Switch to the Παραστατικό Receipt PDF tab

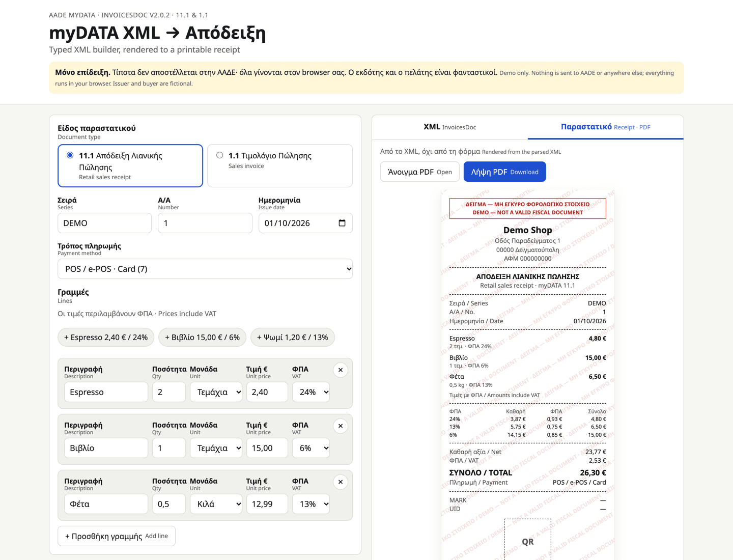pyautogui.click(x=606, y=127)
